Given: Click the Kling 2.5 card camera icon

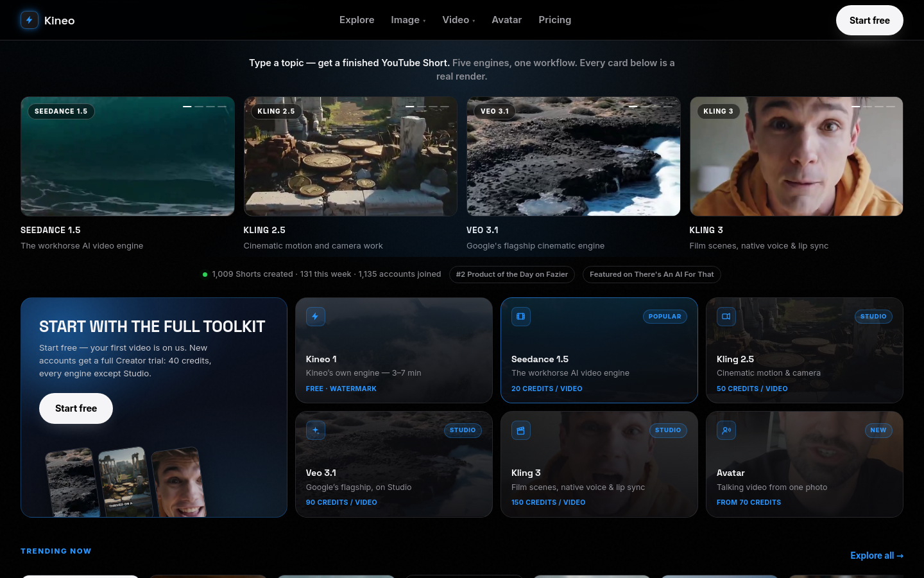Looking at the screenshot, I should point(726,317).
